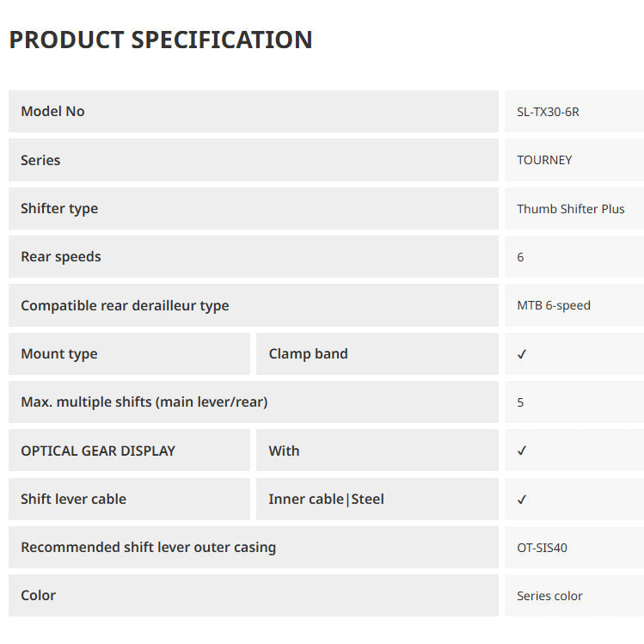The height and width of the screenshot is (644, 644).
Task: Click the Shift lever cable label
Action: coord(74,500)
